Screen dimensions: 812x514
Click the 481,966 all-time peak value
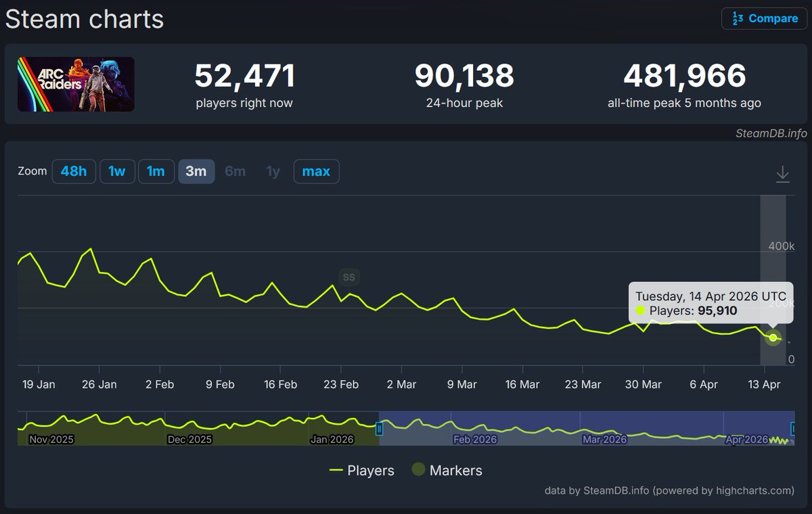[684, 76]
